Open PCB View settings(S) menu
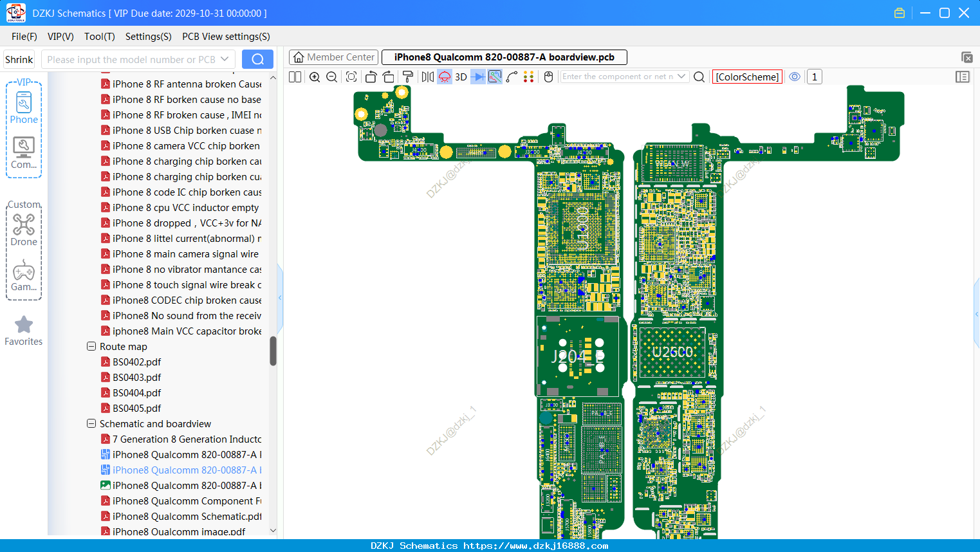This screenshot has width=980, height=552. 226,37
